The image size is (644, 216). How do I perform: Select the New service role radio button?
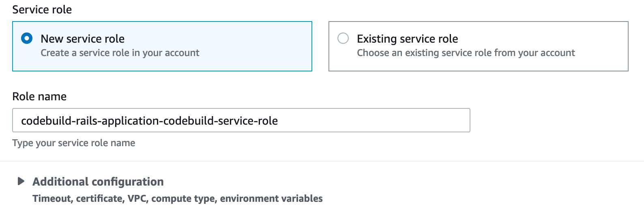27,39
